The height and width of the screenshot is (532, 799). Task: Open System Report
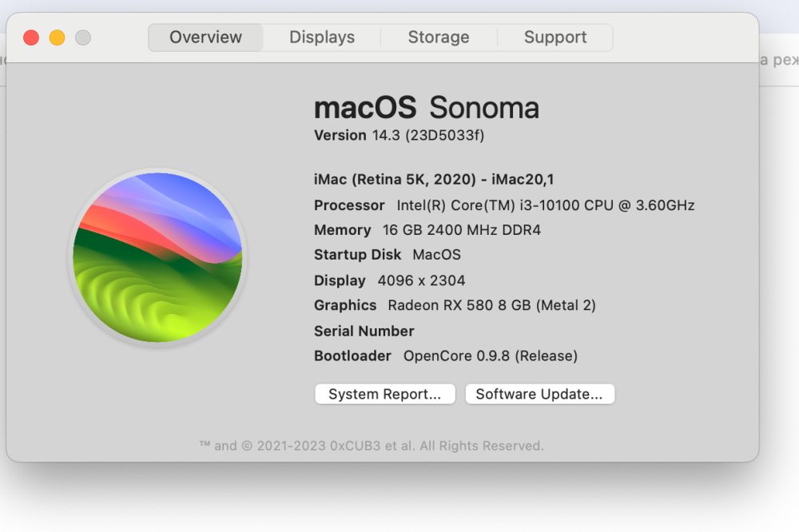(385, 394)
